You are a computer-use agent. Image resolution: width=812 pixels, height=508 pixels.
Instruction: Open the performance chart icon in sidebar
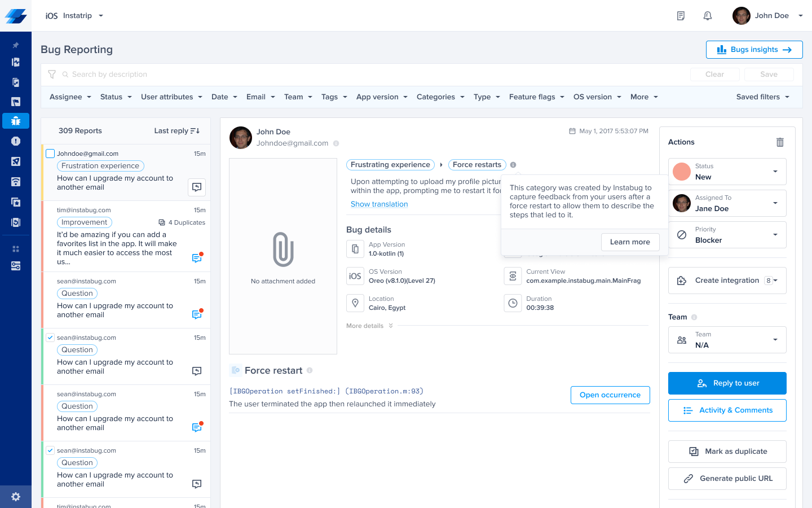click(16, 62)
